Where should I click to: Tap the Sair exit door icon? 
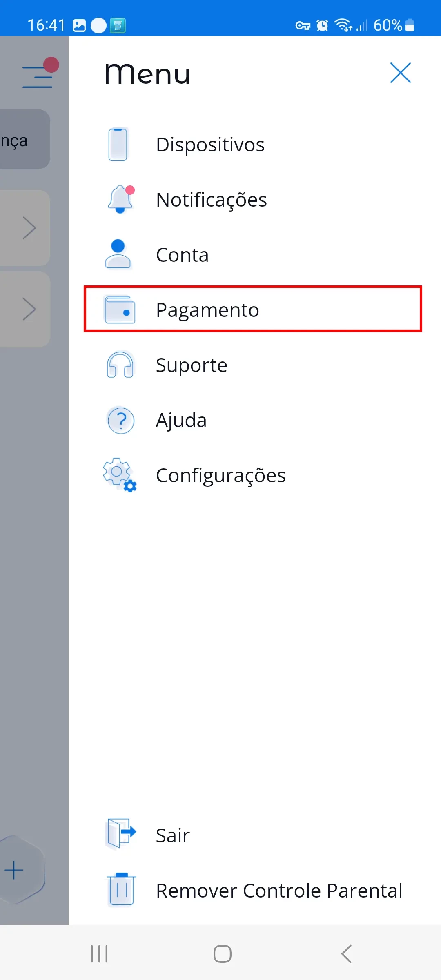(120, 833)
